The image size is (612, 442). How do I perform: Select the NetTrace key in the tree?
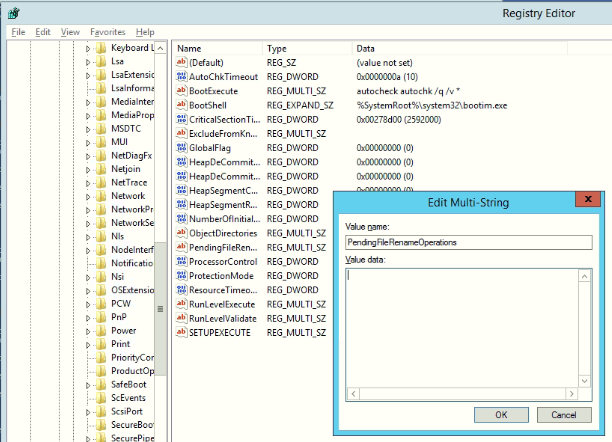129,182
